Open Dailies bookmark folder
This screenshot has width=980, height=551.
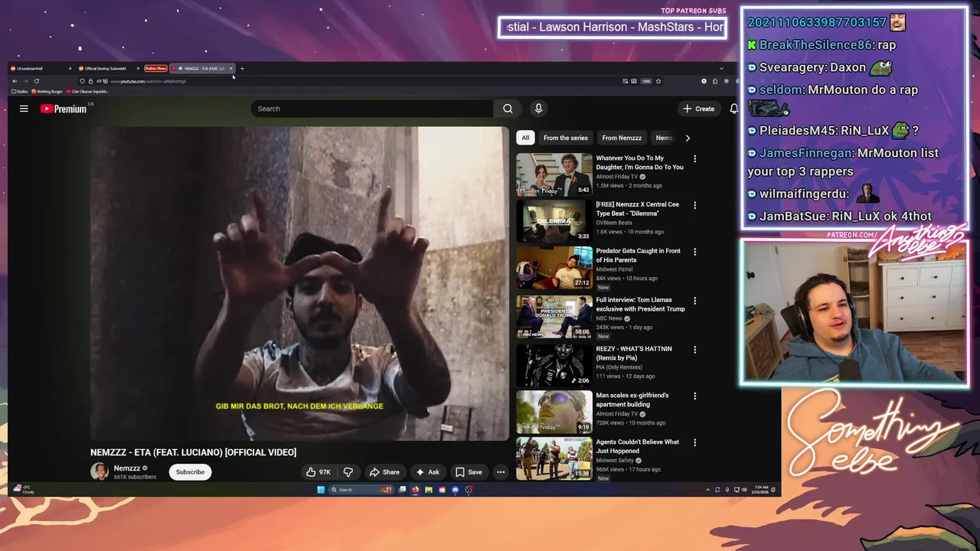pos(20,92)
